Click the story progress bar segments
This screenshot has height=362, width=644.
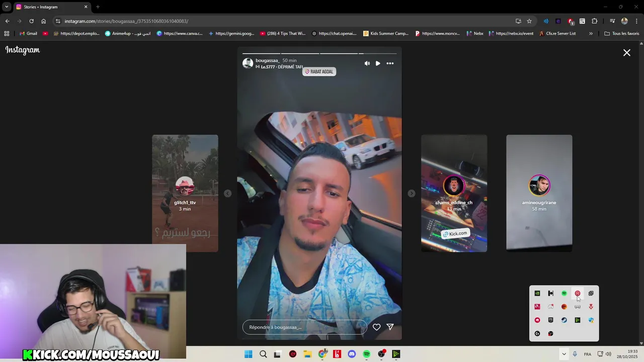point(319,53)
